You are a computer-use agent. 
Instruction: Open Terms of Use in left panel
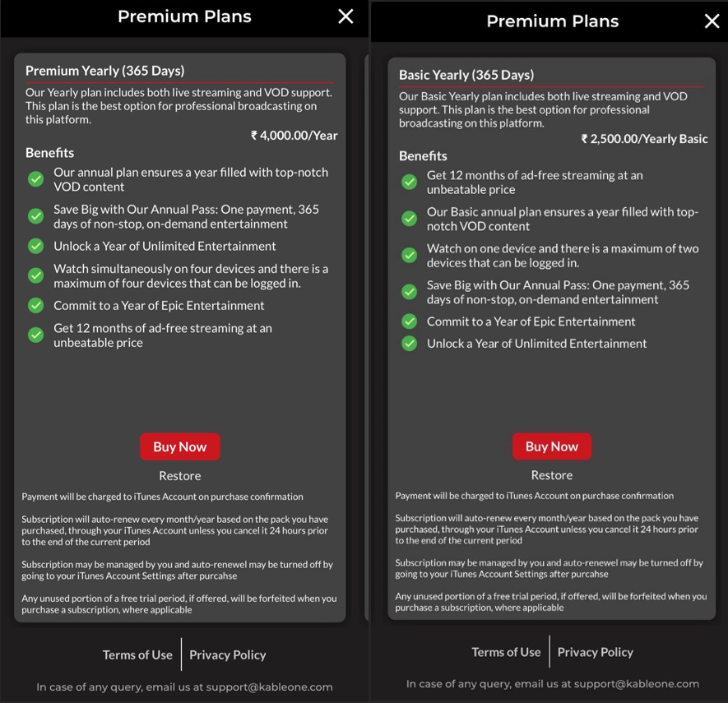[137, 654]
